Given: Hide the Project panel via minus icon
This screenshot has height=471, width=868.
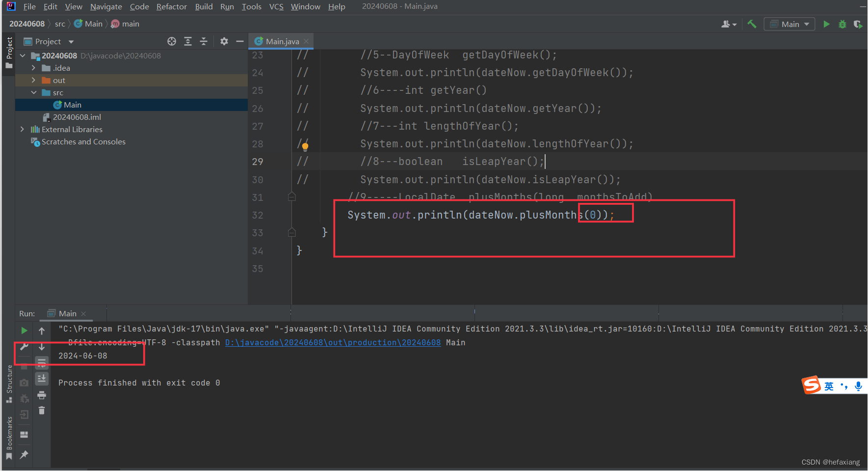Looking at the screenshot, I should click(x=240, y=41).
